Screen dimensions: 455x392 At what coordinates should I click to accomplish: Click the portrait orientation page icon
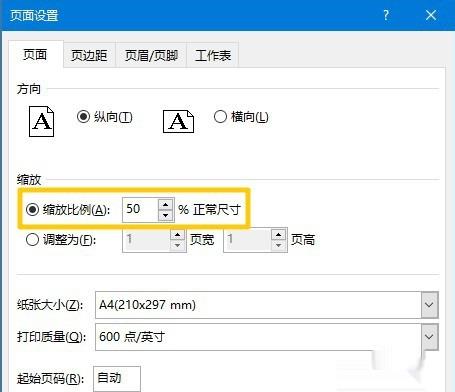pos(41,121)
